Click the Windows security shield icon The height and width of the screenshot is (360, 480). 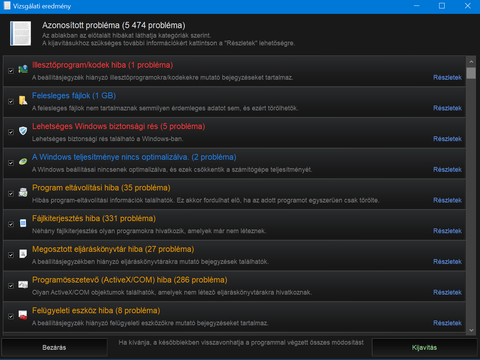click(23, 131)
